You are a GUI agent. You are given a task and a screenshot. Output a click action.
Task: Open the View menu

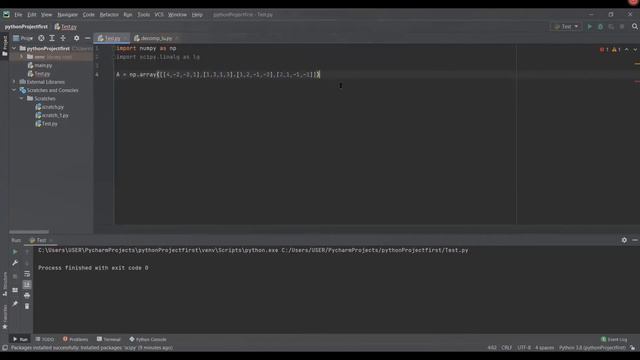[x=46, y=15]
